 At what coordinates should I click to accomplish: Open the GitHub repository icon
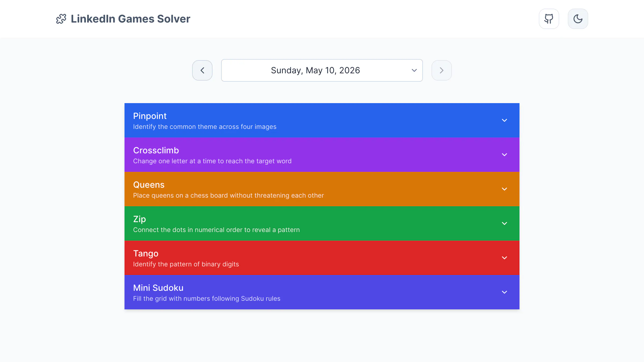[549, 19]
